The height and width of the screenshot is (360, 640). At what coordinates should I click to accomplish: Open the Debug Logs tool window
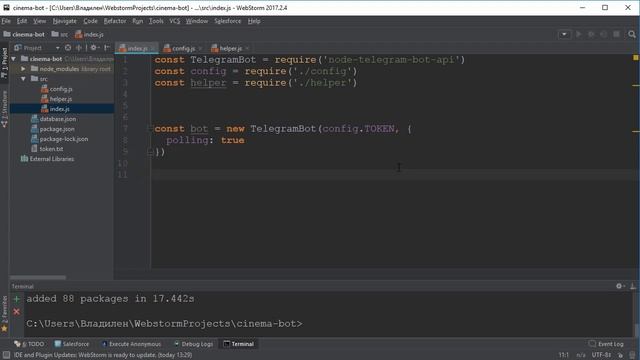193,344
